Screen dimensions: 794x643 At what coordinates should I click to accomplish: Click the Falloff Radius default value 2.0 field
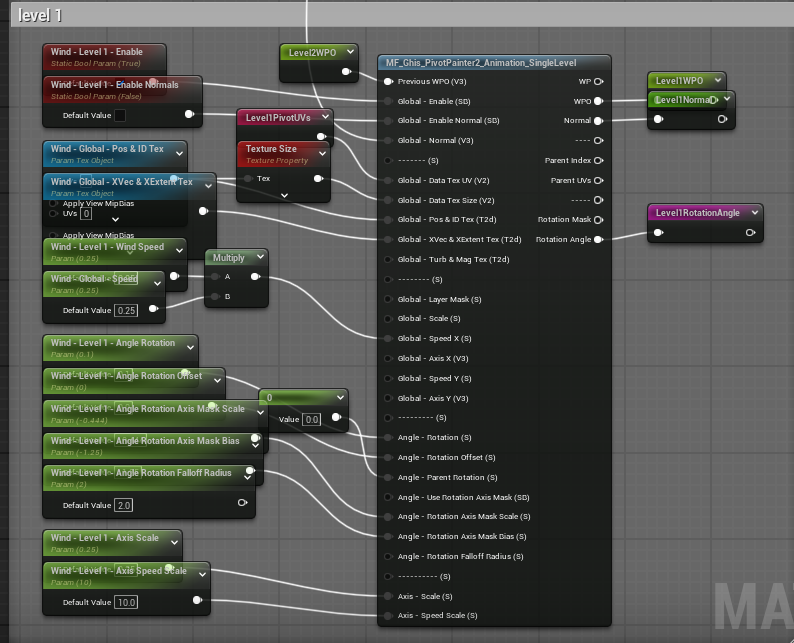click(125, 506)
